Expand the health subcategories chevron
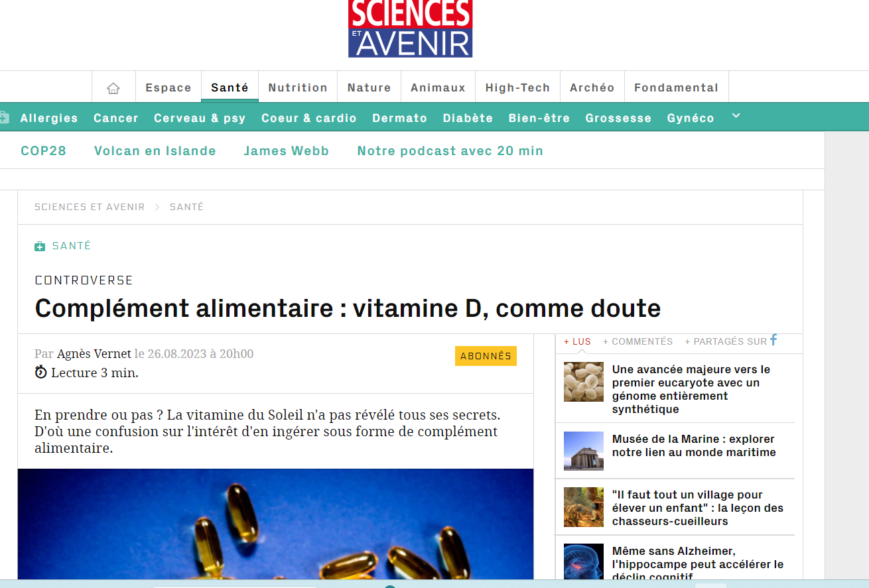This screenshot has height=588, width=869. 735,117
